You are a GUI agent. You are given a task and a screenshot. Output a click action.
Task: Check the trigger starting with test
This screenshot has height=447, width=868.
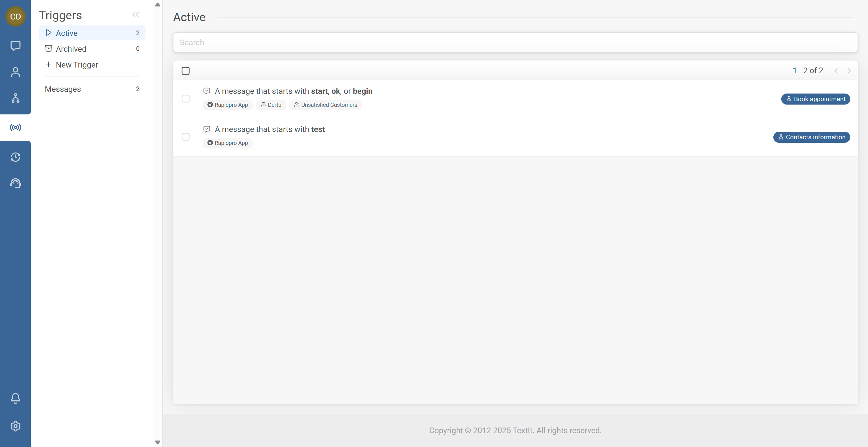coord(186,137)
